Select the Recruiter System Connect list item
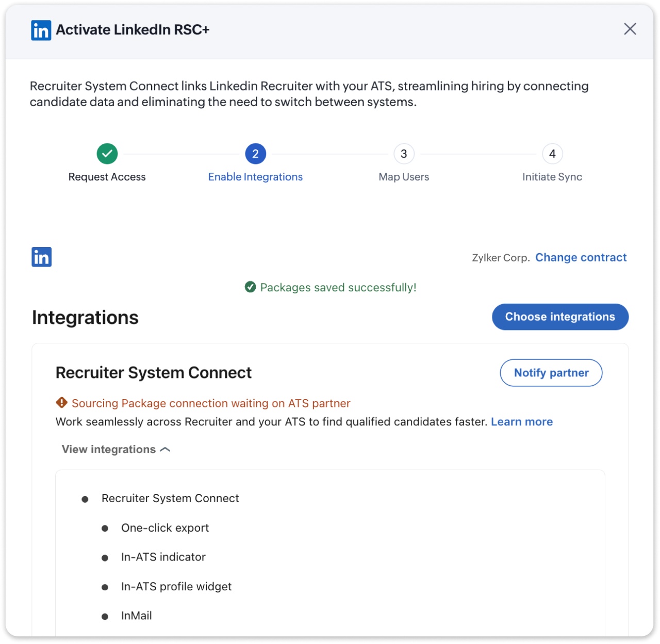The image size is (660, 644). pyautogui.click(x=170, y=498)
